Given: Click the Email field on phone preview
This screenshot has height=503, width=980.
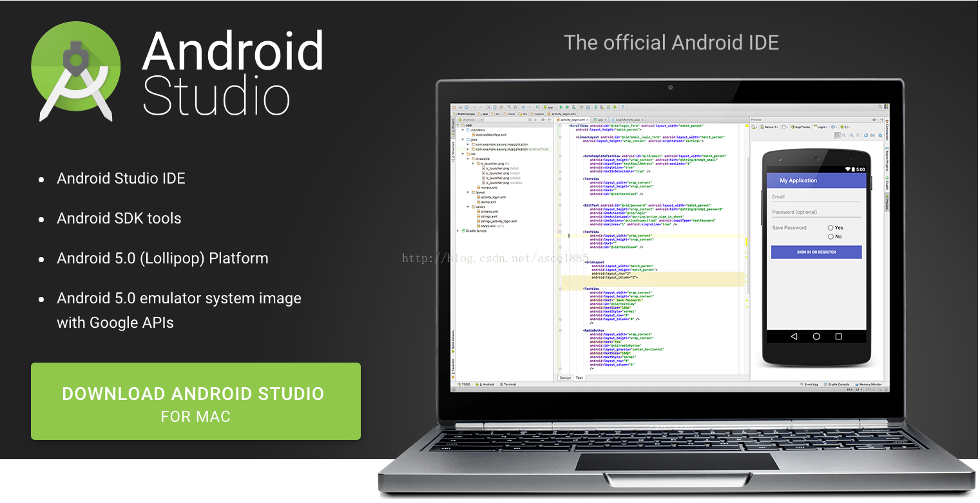Looking at the screenshot, I should [816, 197].
